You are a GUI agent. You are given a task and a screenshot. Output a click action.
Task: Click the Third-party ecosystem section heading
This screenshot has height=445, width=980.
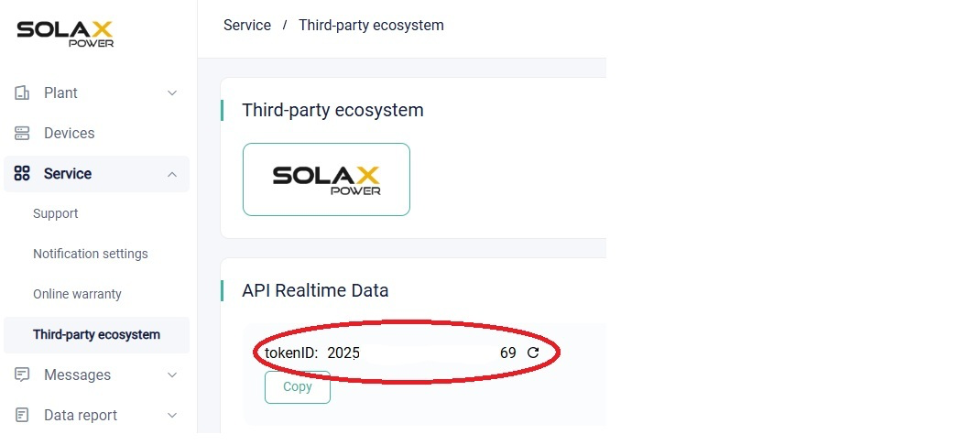pyautogui.click(x=333, y=110)
